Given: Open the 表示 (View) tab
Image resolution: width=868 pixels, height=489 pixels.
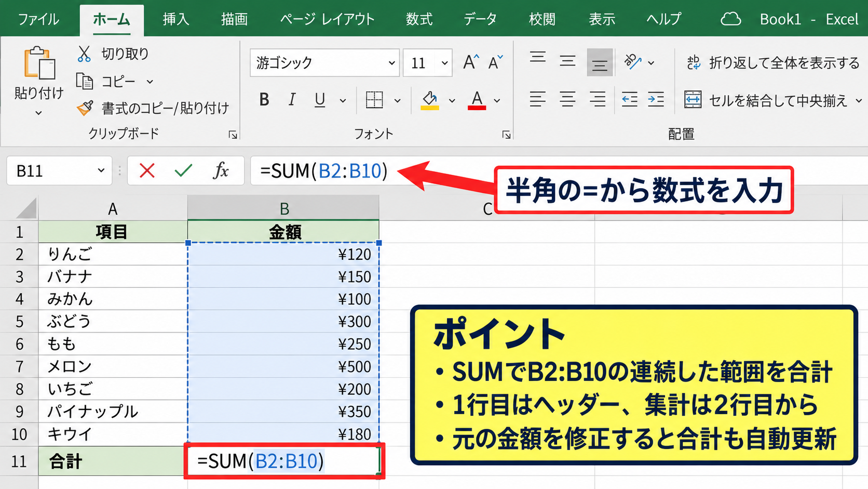Looking at the screenshot, I should (x=602, y=20).
